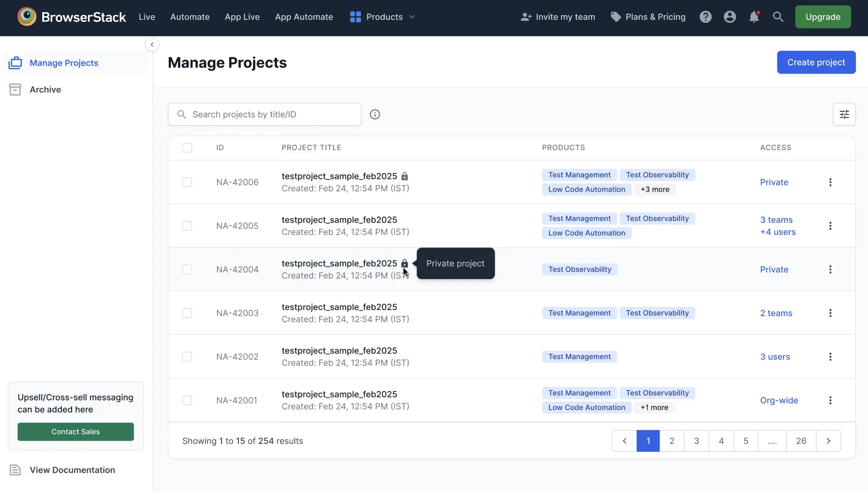Go to App Automate in top navigation
The width and height of the screenshot is (868, 492).
304,17
